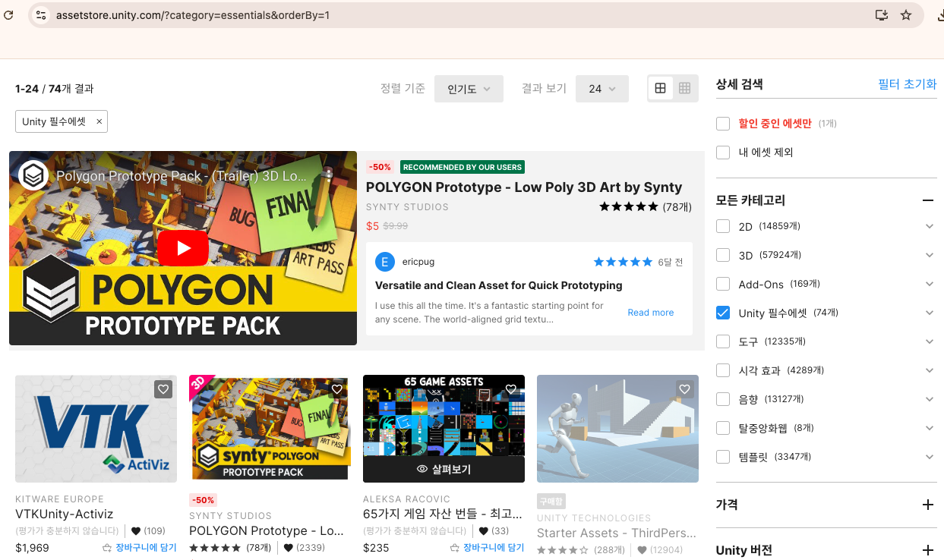This screenshot has width=944, height=560.
Task: Click heart count (2339) under POLYGON Prototype
Action: tap(305, 548)
